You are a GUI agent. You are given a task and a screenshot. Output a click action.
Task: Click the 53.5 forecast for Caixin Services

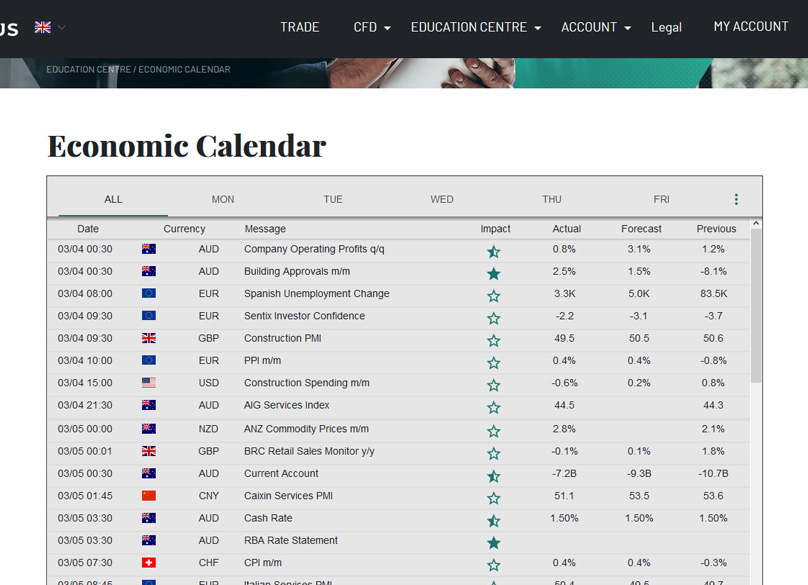tap(639, 496)
